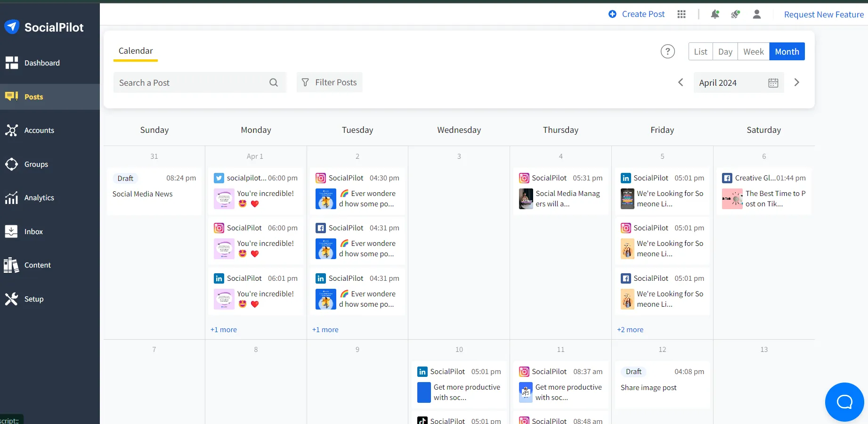Open the Content library icon
The image size is (868, 424).
[37, 265]
